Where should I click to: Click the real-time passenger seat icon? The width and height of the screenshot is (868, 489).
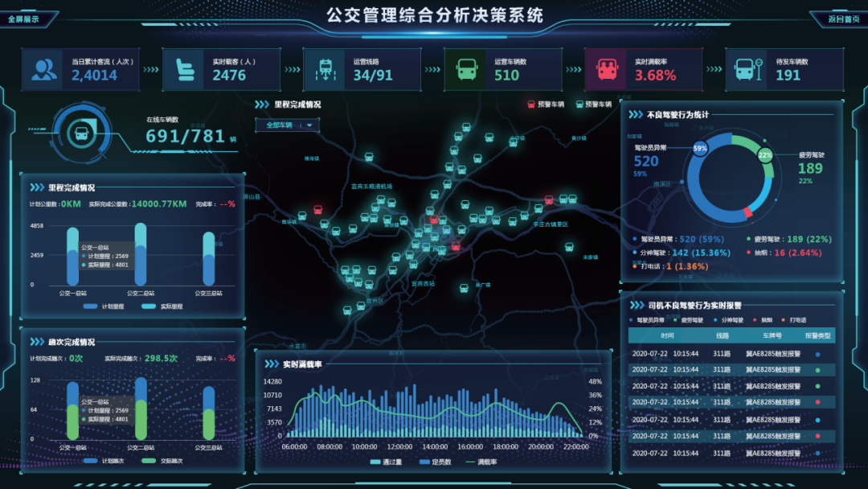(x=184, y=70)
